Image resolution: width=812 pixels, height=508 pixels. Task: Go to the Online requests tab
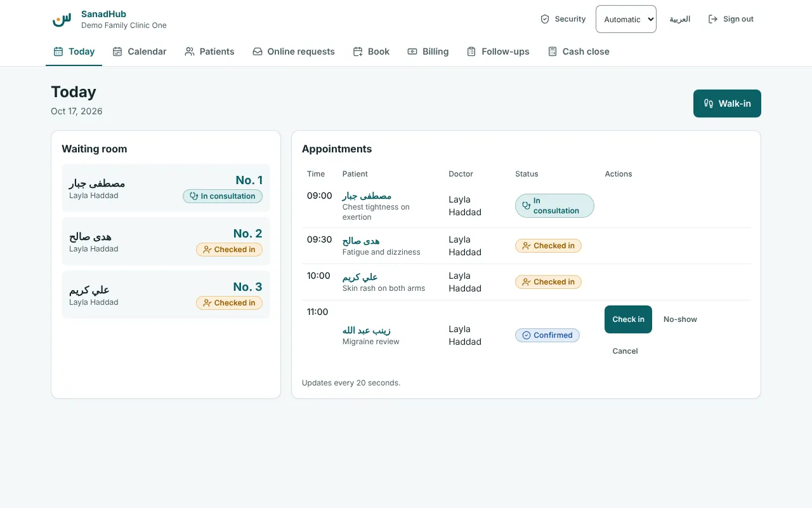click(294, 51)
